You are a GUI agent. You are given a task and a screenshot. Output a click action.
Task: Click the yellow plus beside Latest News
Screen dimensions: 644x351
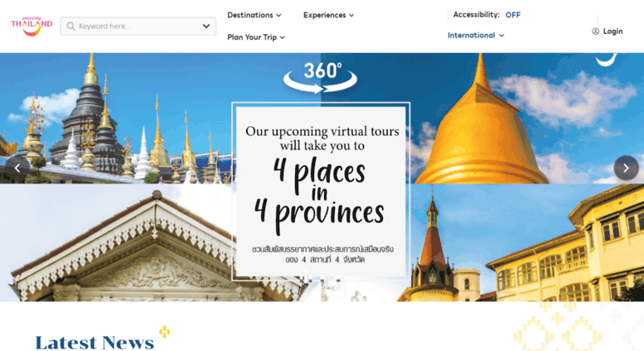click(164, 331)
